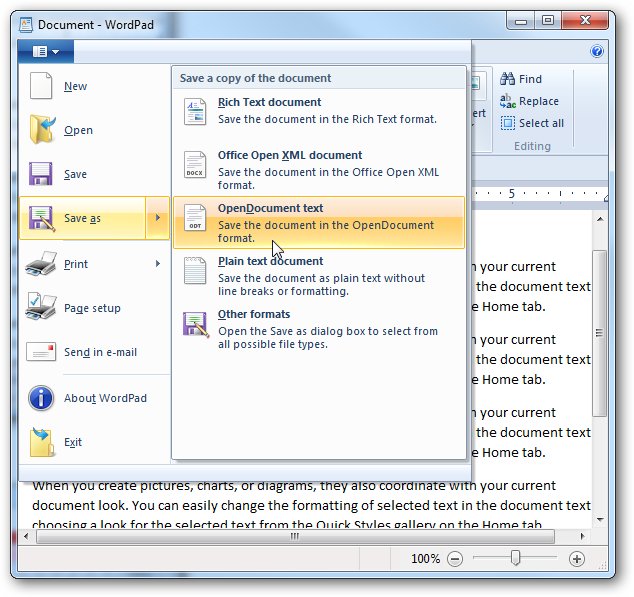The image size is (634, 597).
Task: Click the WordPad application menu button
Action: (46, 51)
